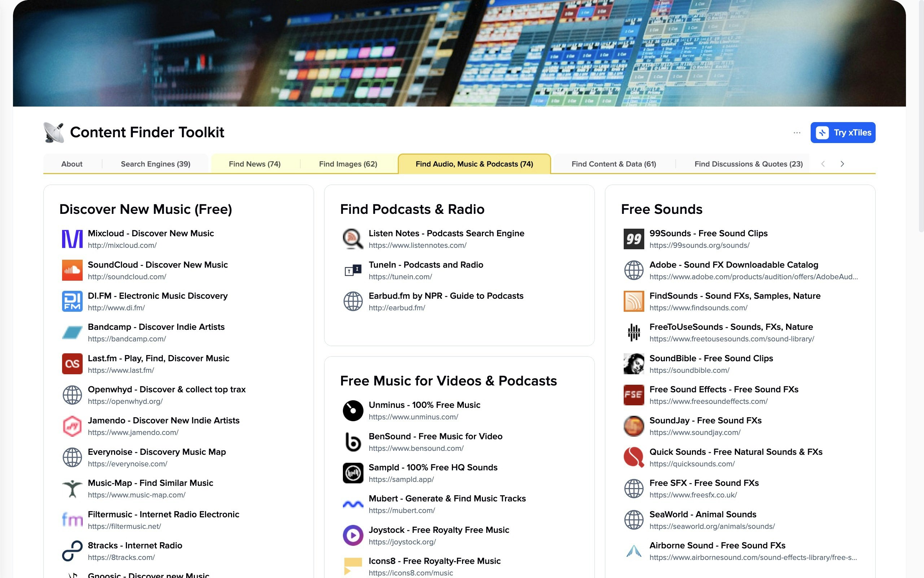Image resolution: width=924 pixels, height=578 pixels.
Task: Click the Quick Sounds red logo icon
Action: (634, 457)
